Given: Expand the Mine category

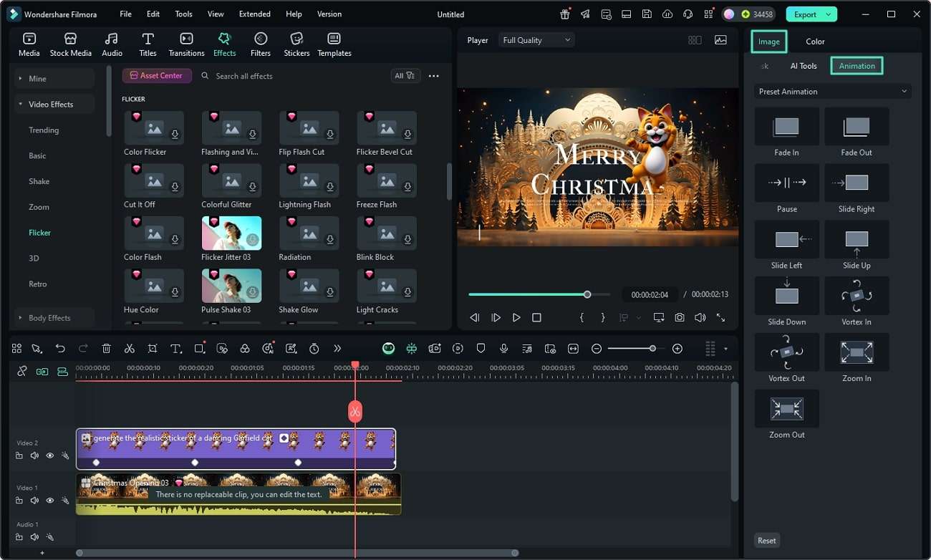Looking at the screenshot, I should click(54, 79).
